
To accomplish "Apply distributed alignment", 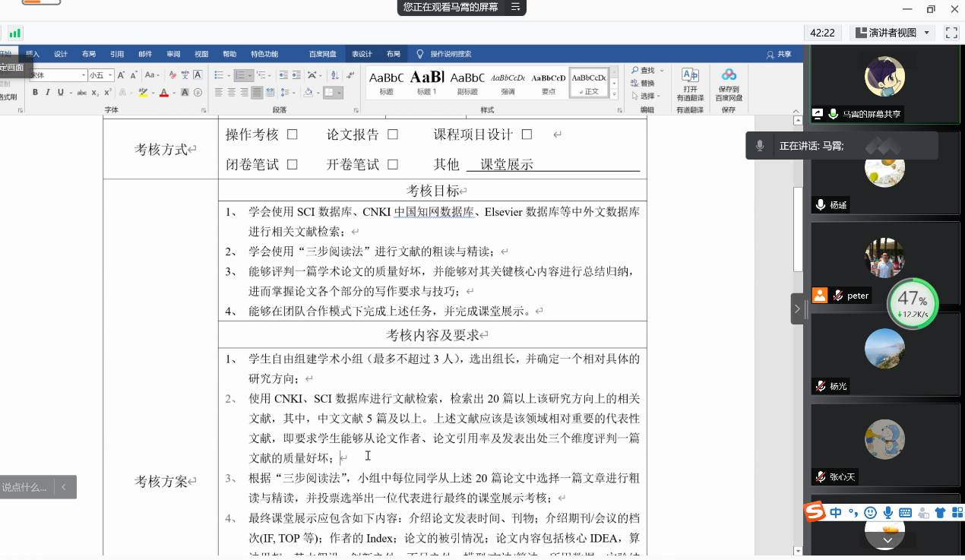I will coord(270,93).
